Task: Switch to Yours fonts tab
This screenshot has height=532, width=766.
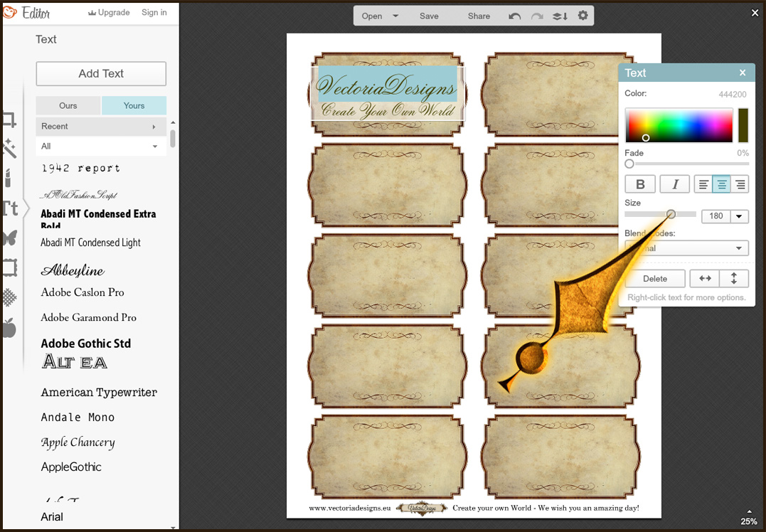Action: (x=134, y=105)
